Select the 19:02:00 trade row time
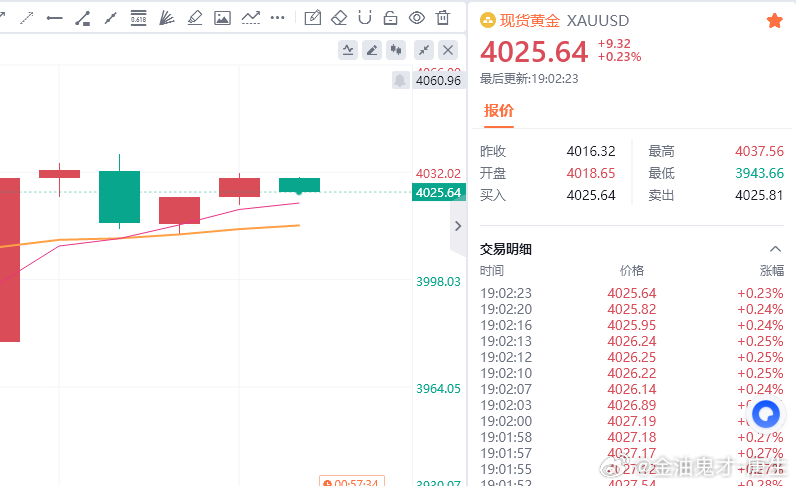Screen dimensions: 796x486 [x=506, y=421]
